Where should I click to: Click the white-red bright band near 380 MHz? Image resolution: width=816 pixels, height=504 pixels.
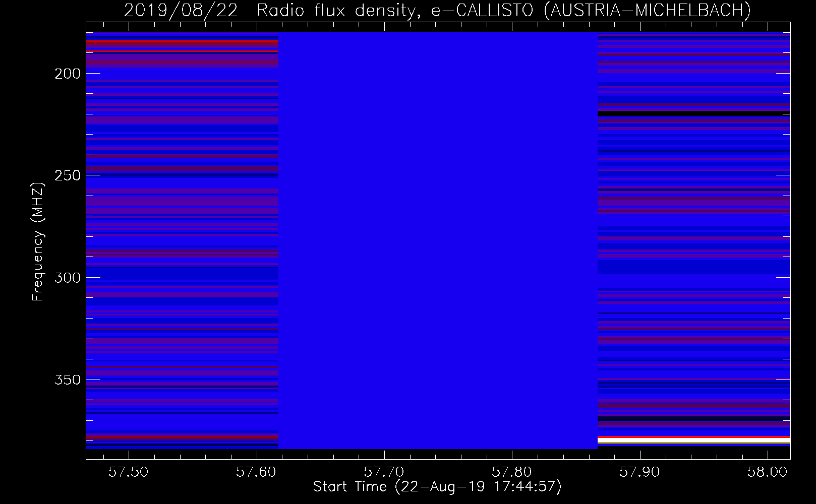coord(694,440)
